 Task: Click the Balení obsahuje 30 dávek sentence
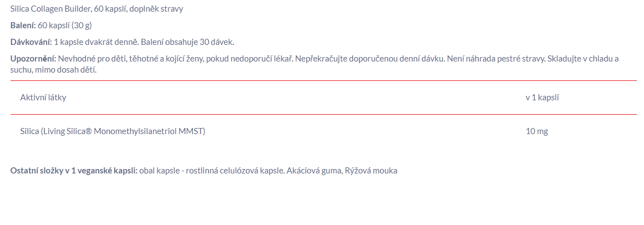(188, 42)
